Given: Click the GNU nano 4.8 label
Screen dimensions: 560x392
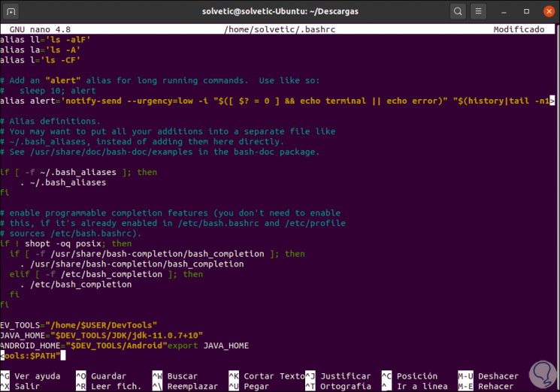Looking at the screenshot, I should tap(40, 29).
